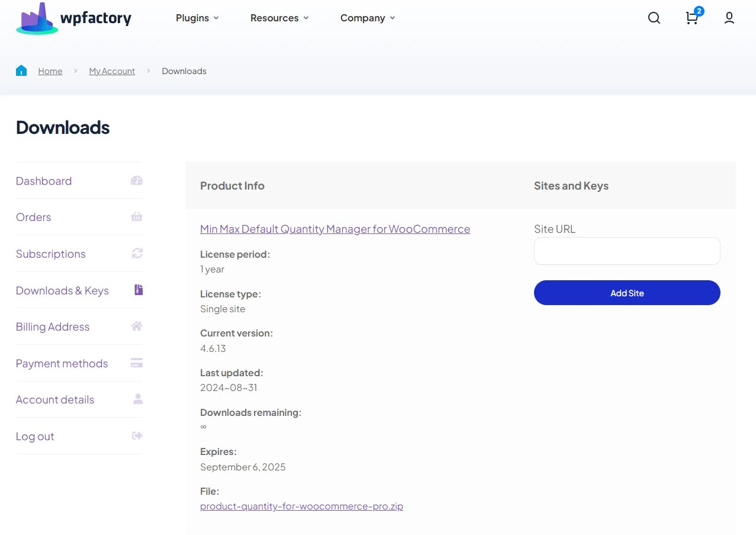Click the Log out exit icon
The image size is (756, 535).
[x=137, y=435]
